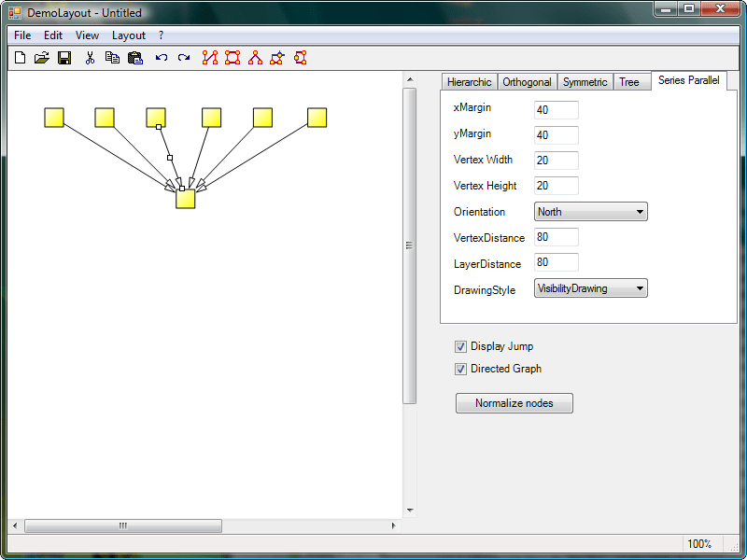Image resolution: width=747 pixels, height=560 pixels.
Task: Apply the tree layout toolbar icon
Action: [255, 58]
